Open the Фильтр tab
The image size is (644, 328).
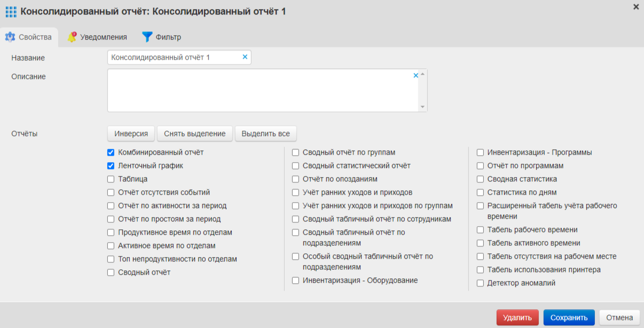point(163,37)
